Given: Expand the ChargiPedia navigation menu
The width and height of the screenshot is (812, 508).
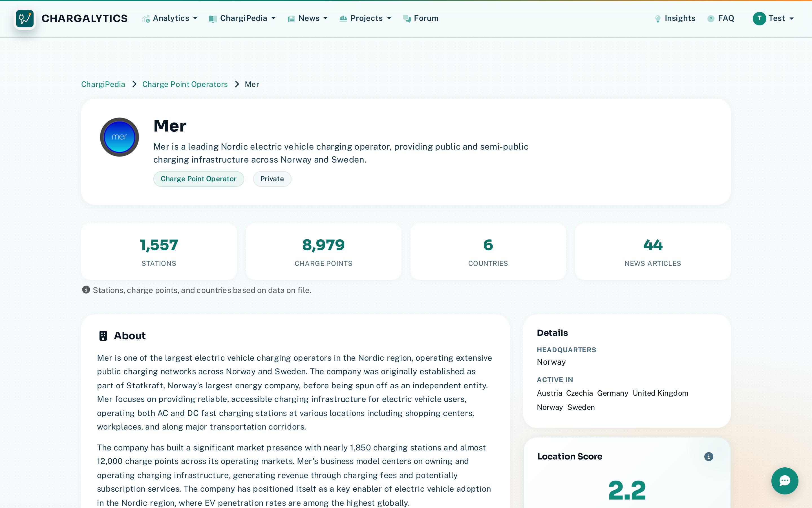Looking at the screenshot, I should (242, 18).
